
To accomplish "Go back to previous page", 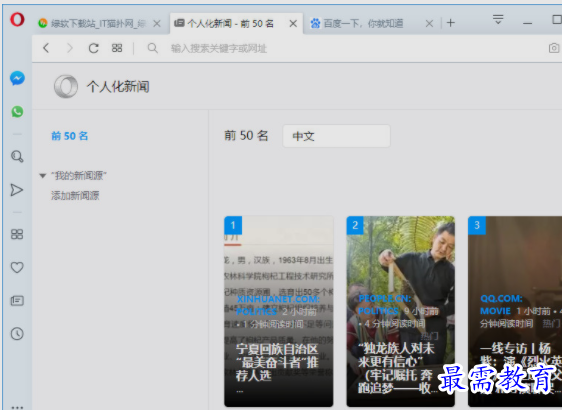I will 46,48.
